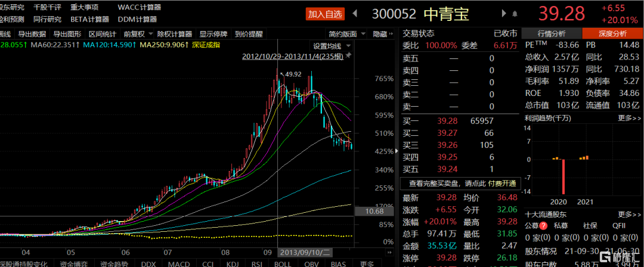Select the OBV indicator tab
Screen dimensions: 644x267
(311, 263)
